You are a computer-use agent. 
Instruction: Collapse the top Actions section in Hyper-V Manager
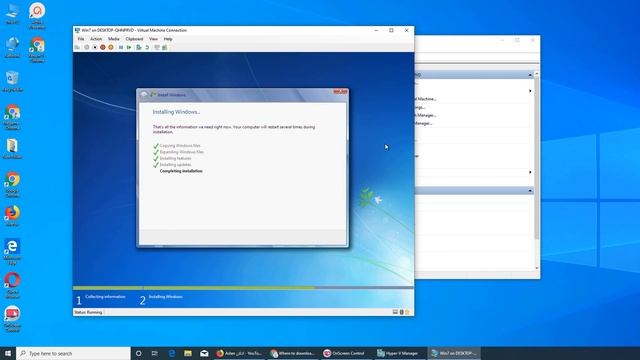530,75
